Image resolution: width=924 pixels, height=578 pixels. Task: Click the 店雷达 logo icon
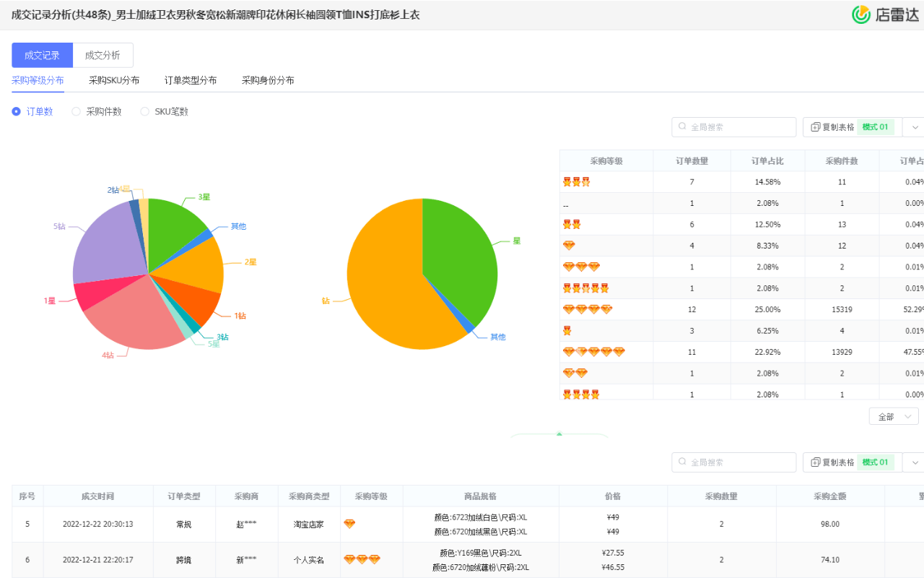[861, 14]
